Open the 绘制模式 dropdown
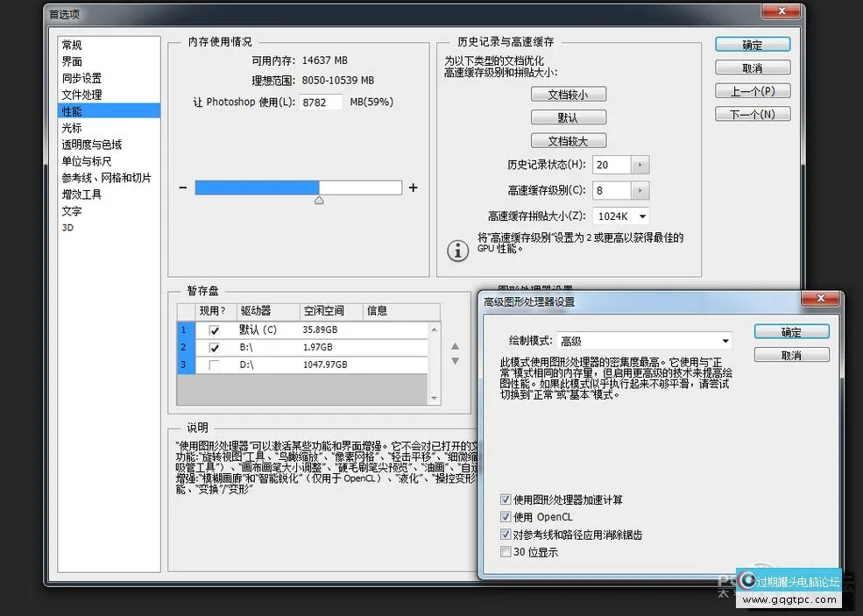Screen dimensions: 863x616 (x=725, y=341)
